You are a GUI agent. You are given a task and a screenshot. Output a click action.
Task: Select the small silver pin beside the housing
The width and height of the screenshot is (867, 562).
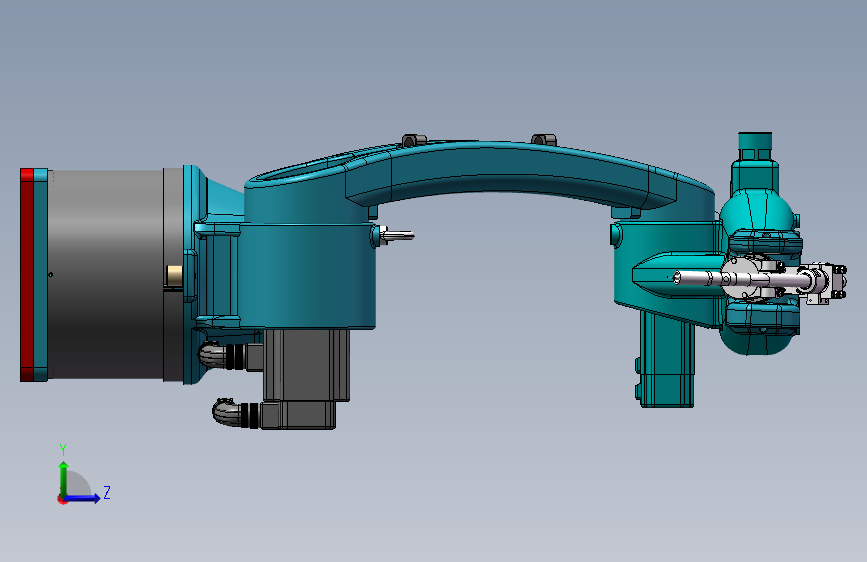pos(397,235)
